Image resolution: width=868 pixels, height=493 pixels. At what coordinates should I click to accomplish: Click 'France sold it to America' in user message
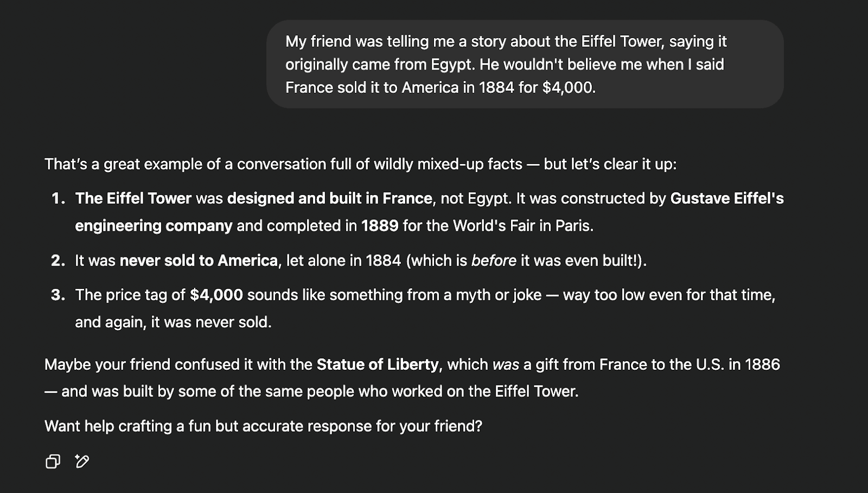coord(372,87)
